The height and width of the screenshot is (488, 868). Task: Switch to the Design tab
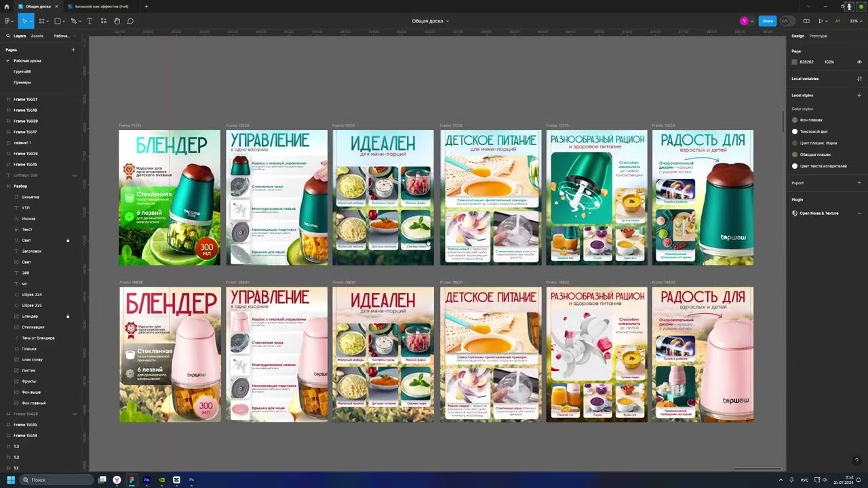tap(797, 36)
